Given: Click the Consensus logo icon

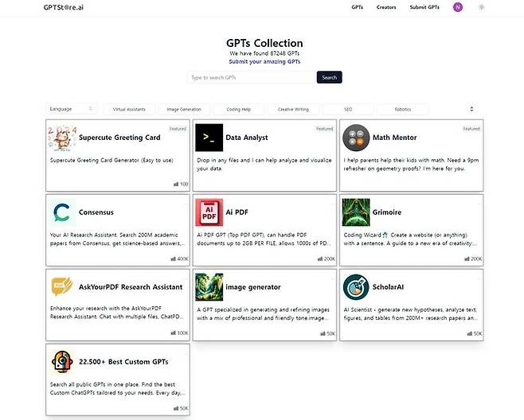Looking at the screenshot, I should point(62,212).
